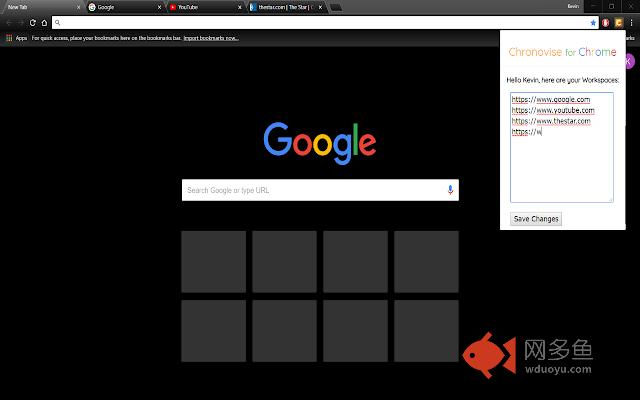Click the https://www.thestar.com line
640x400 pixels.
(551, 121)
